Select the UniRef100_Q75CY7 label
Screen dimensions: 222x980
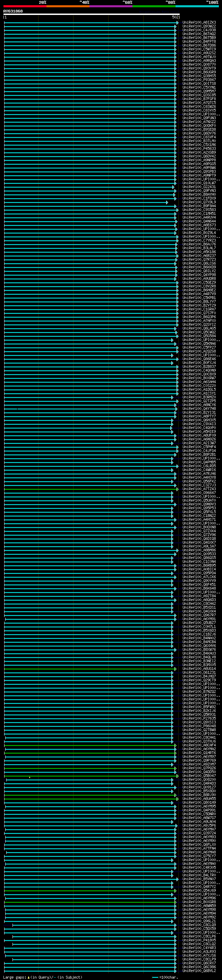(199, 856)
